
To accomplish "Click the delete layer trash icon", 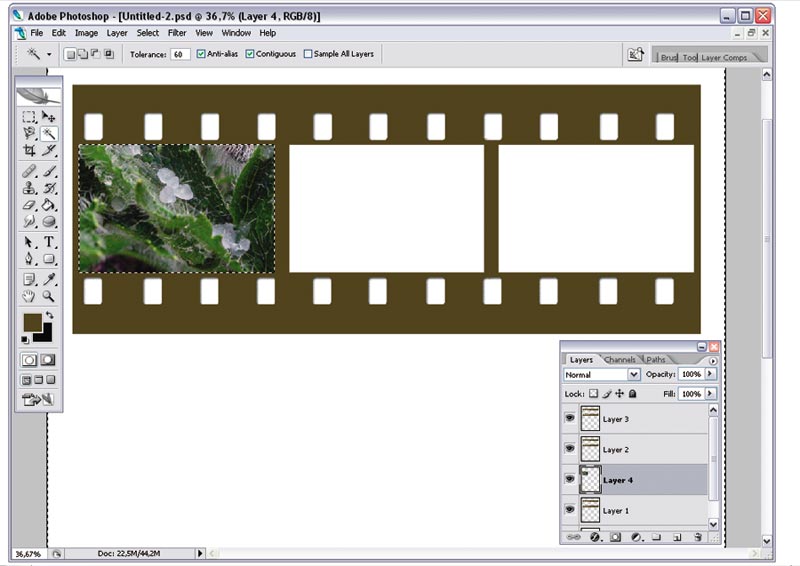I will point(698,537).
